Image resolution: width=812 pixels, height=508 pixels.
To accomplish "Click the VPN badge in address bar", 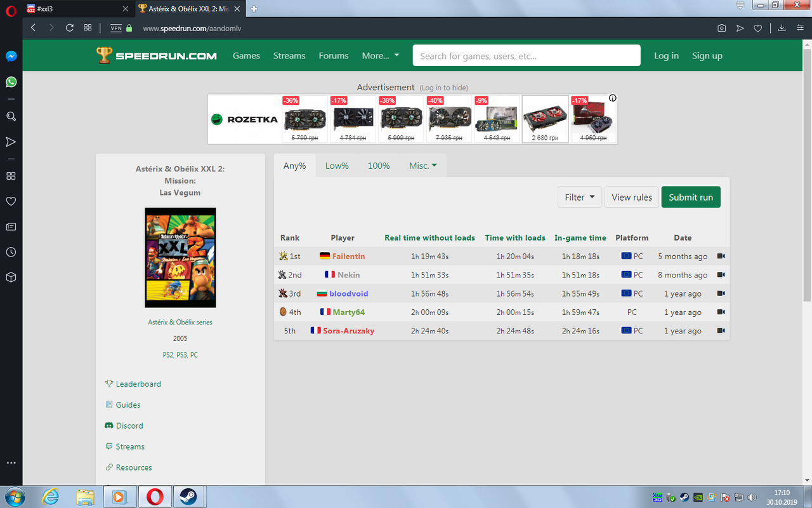I will [116, 28].
